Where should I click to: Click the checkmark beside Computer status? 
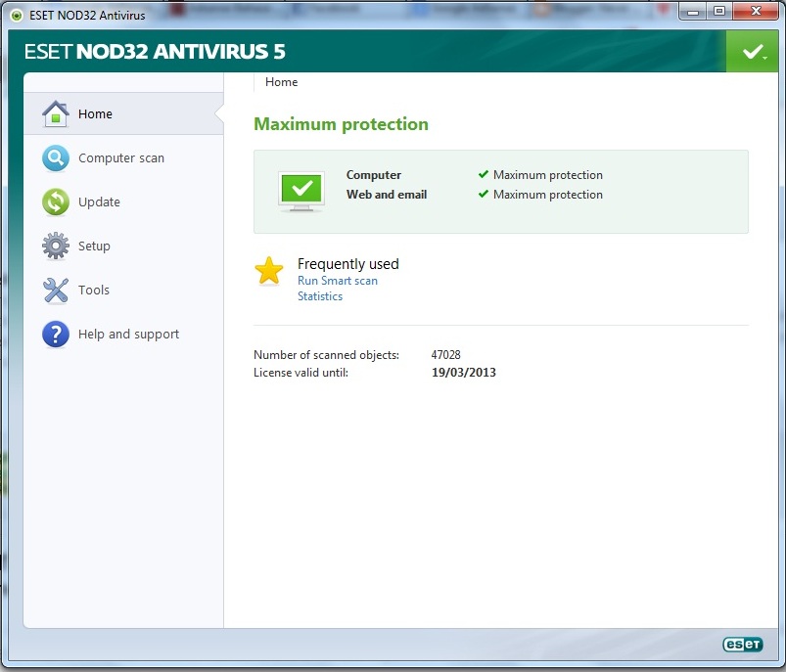[x=483, y=173]
